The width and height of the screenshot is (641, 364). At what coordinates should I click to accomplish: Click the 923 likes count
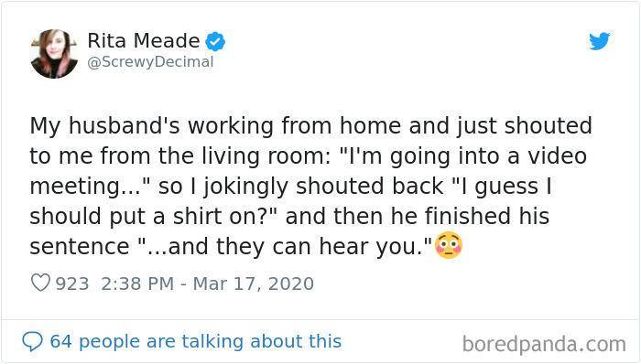[x=72, y=284]
